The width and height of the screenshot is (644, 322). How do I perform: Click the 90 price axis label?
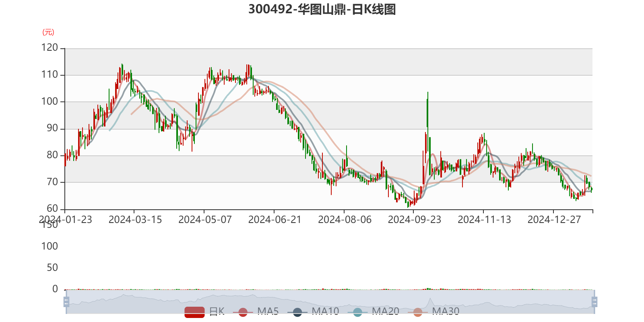(x=52, y=128)
